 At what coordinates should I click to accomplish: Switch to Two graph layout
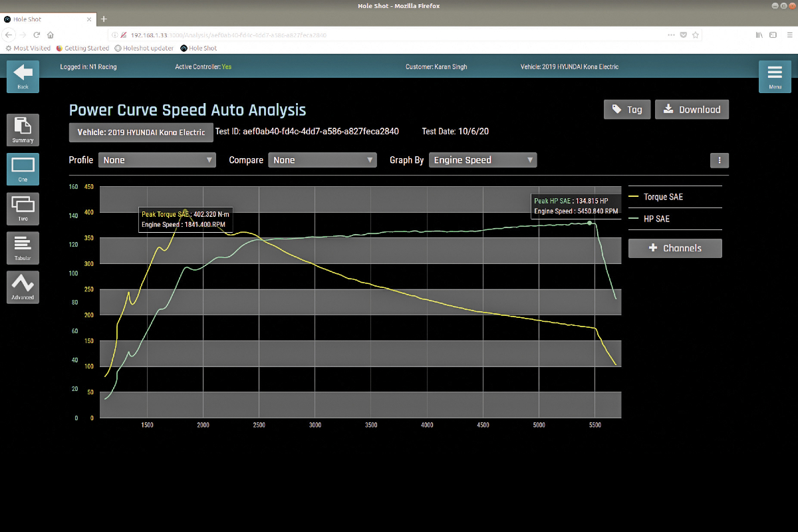pyautogui.click(x=23, y=208)
